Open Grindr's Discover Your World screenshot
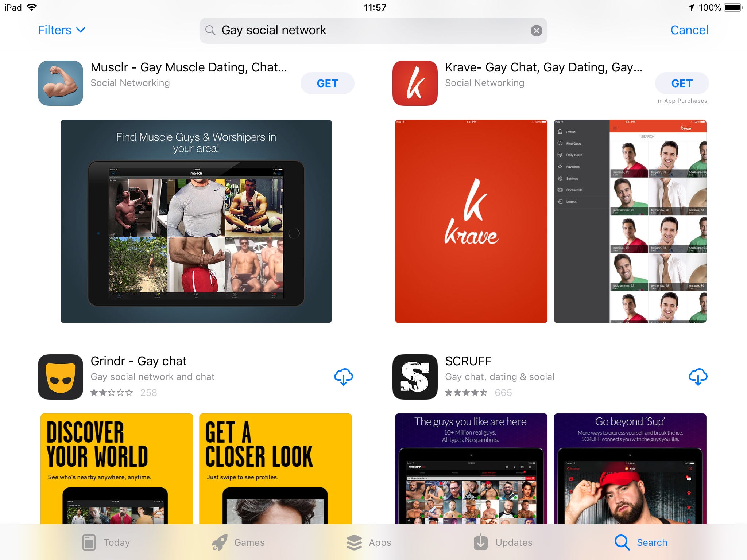This screenshot has height=560, width=747. [x=117, y=468]
